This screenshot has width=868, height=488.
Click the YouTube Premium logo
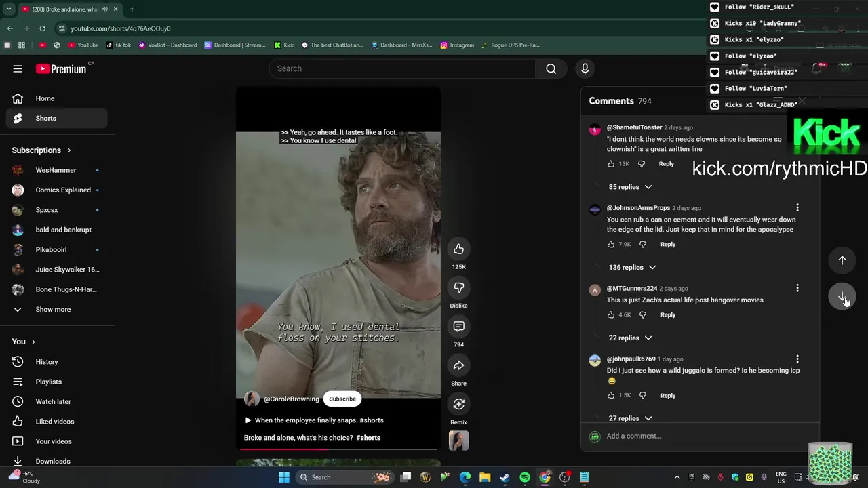(61, 68)
